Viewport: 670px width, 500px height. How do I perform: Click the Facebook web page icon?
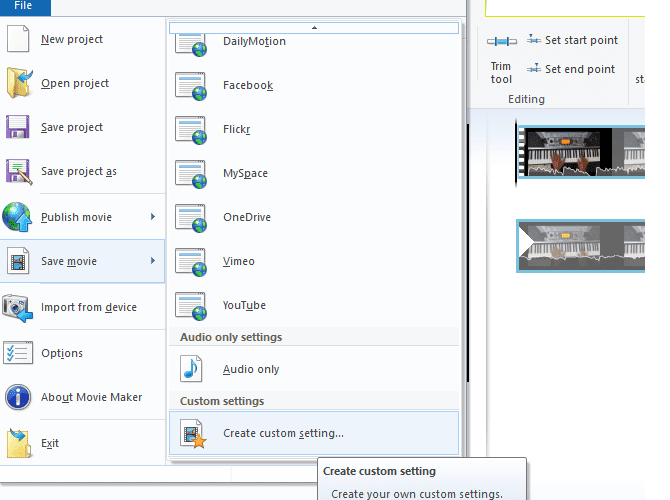pyautogui.click(x=191, y=86)
